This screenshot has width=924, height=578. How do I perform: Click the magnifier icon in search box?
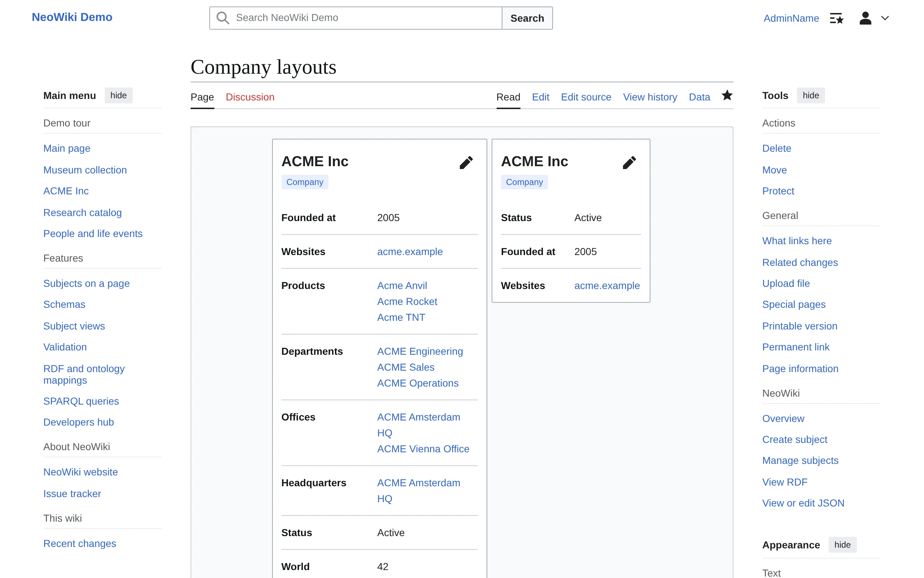click(x=223, y=18)
